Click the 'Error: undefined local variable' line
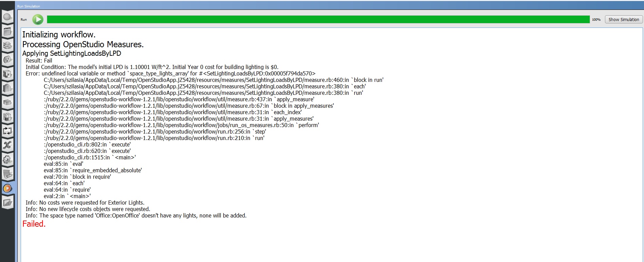 171,73
